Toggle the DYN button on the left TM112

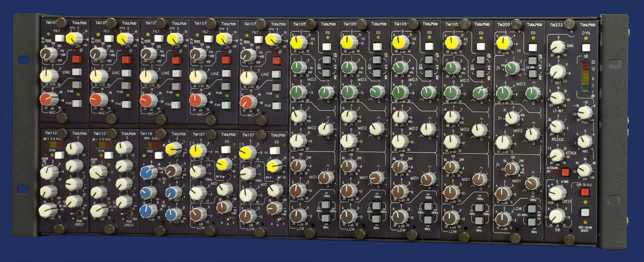pyautogui.click(x=59, y=156)
